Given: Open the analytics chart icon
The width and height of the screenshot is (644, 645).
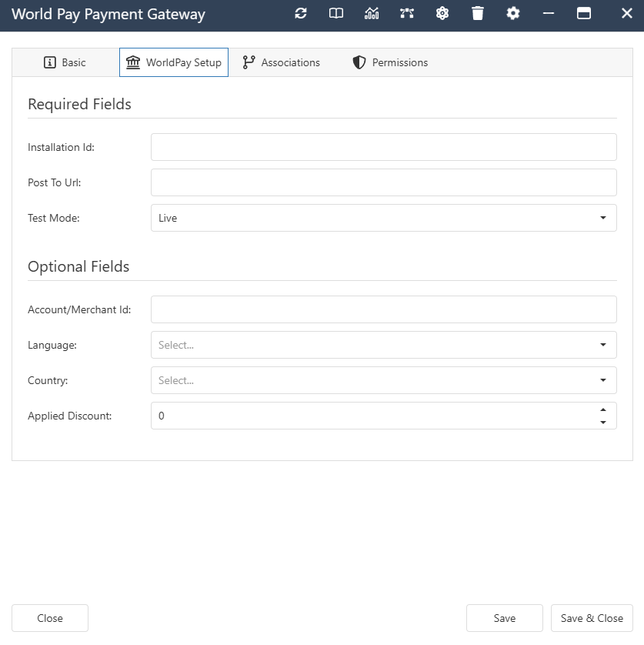Looking at the screenshot, I should click(x=371, y=13).
